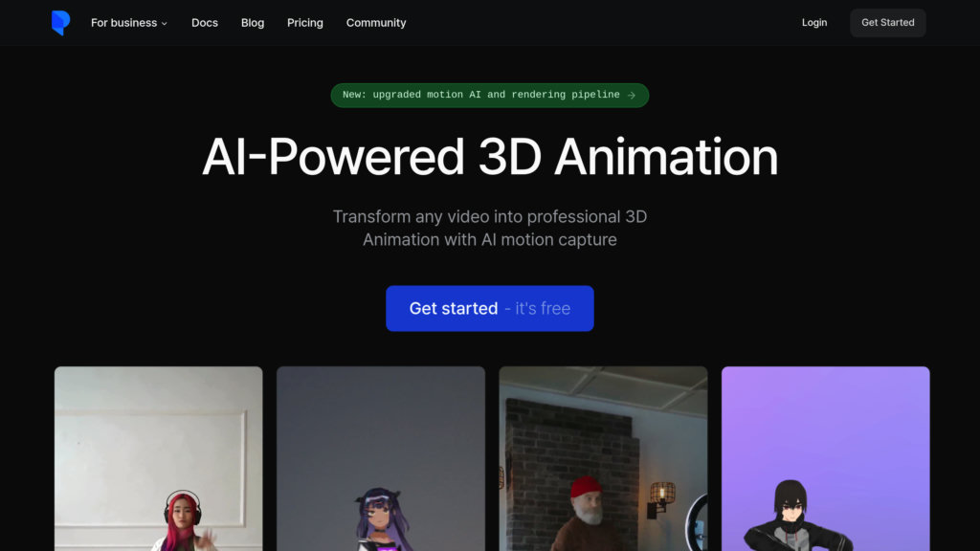This screenshot has width=980, height=551.
Task: Click the blue logo in the header
Action: (x=60, y=23)
